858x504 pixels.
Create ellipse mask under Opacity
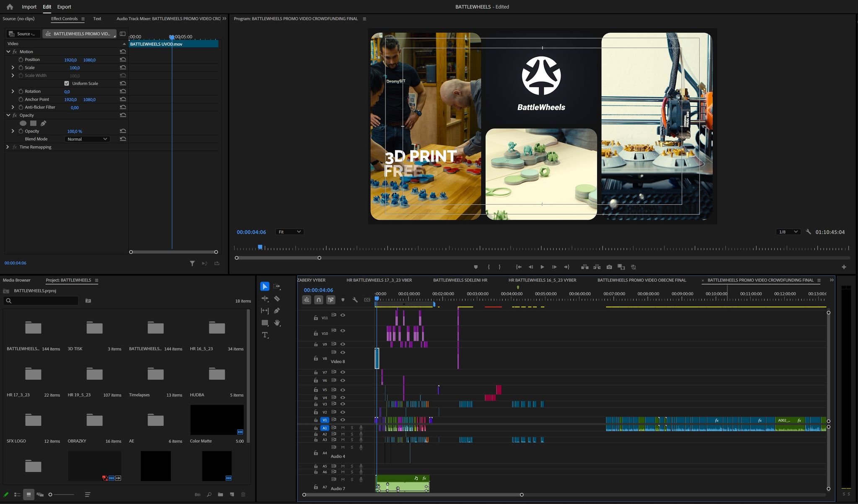[23, 123]
